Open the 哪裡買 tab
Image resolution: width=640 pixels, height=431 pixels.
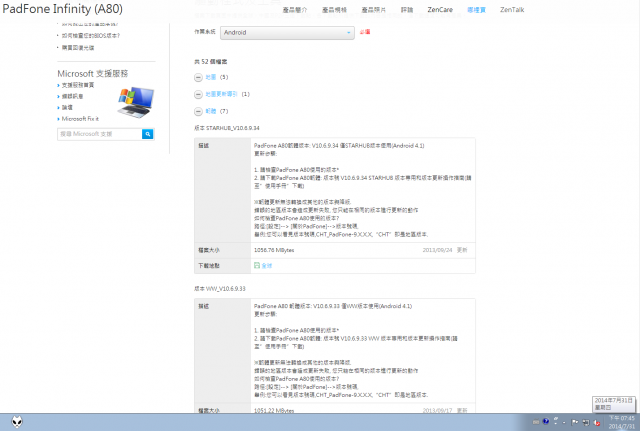coord(476,10)
